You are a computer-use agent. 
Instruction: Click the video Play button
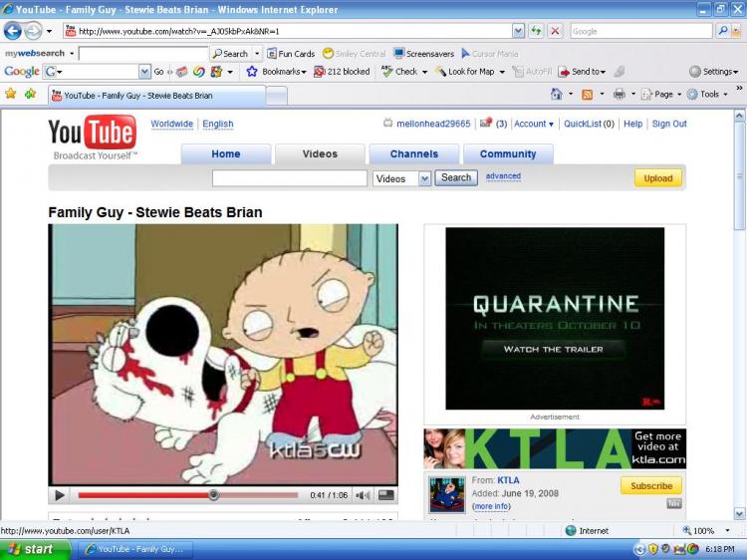[60, 495]
